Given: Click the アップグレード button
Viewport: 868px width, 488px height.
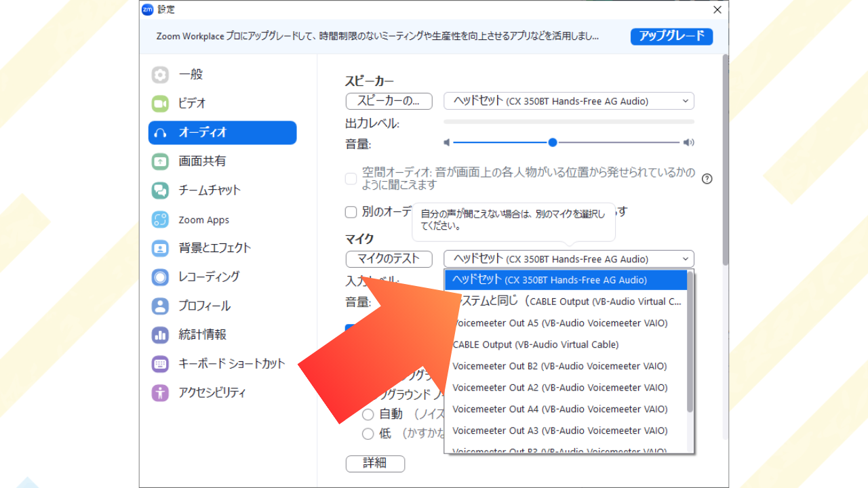Looking at the screenshot, I should [671, 36].
